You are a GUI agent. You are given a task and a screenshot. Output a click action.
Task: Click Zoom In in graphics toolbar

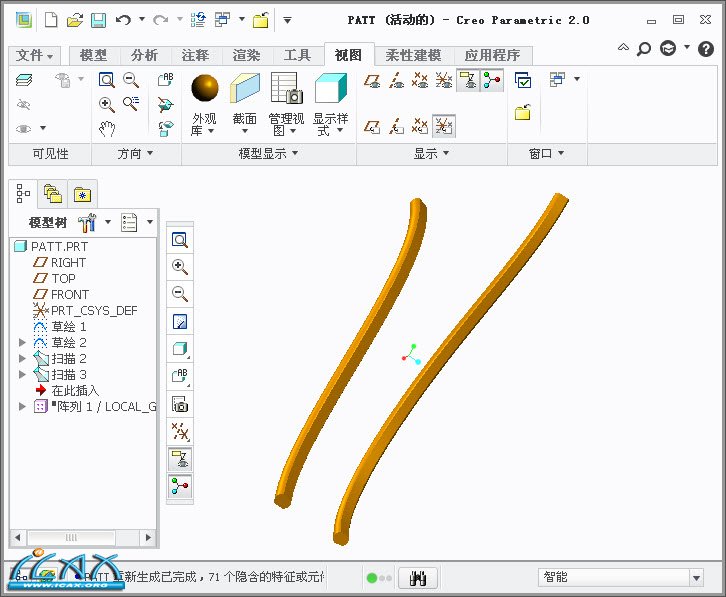coord(180,267)
